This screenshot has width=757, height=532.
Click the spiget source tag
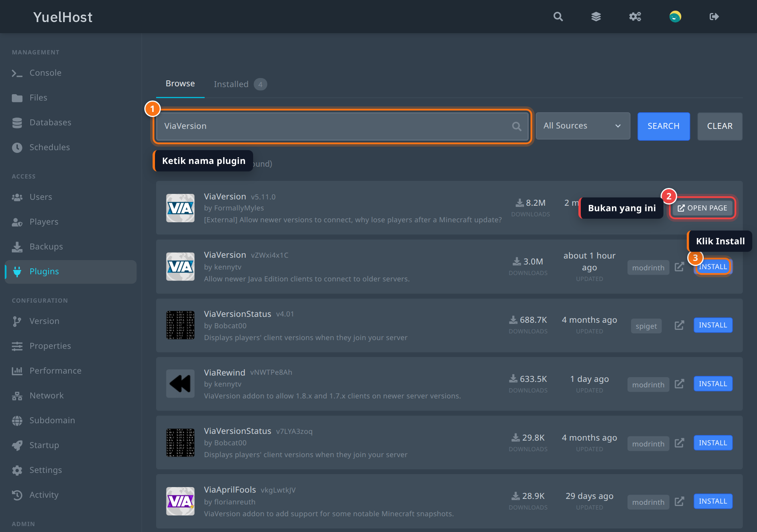(646, 326)
